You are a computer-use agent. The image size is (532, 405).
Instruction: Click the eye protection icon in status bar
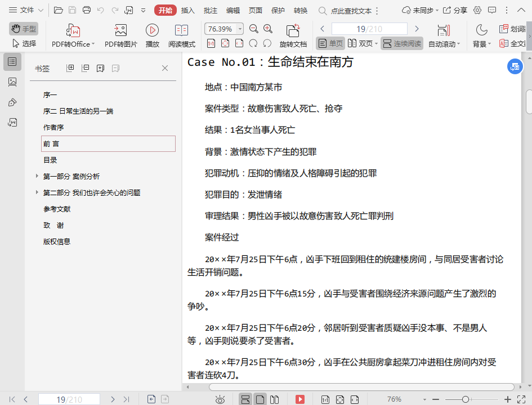220,399
